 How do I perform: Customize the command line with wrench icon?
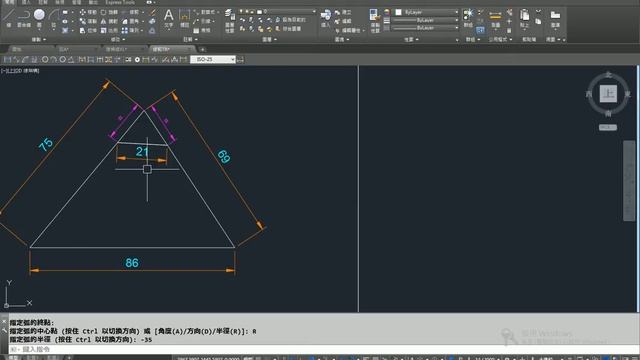[4, 330]
